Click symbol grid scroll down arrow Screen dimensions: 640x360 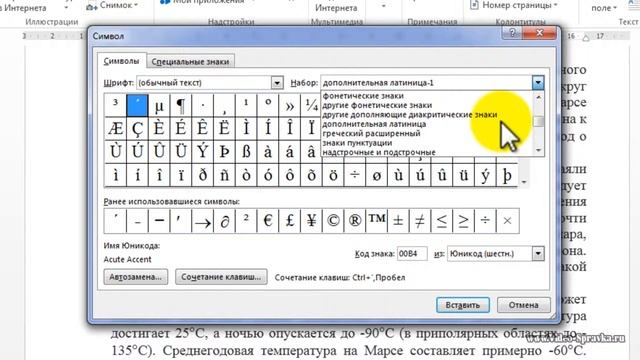pos(524,182)
